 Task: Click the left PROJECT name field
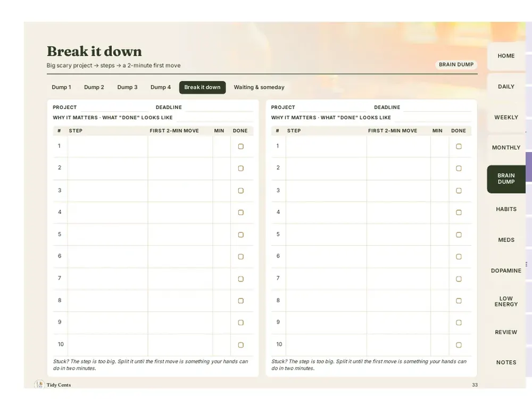114,107
